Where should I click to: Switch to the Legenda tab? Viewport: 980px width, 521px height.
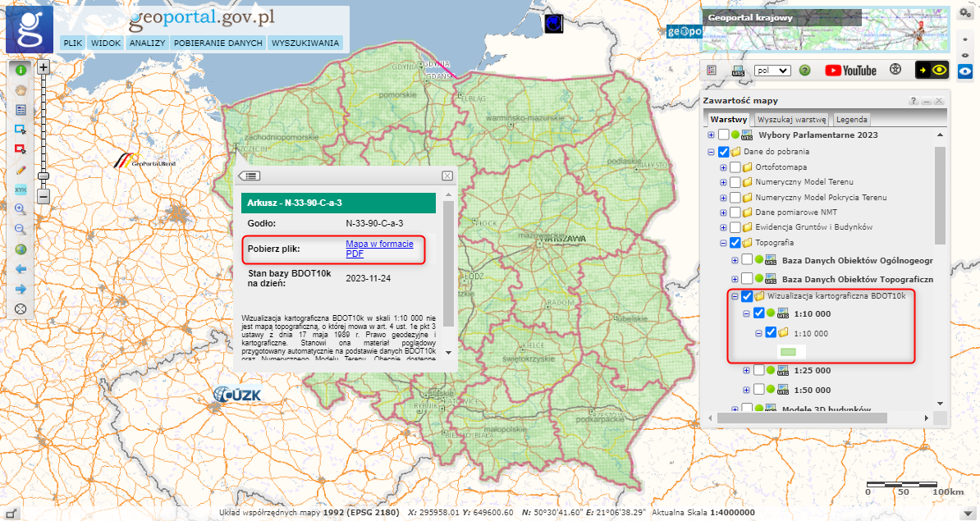(x=851, y=119)
